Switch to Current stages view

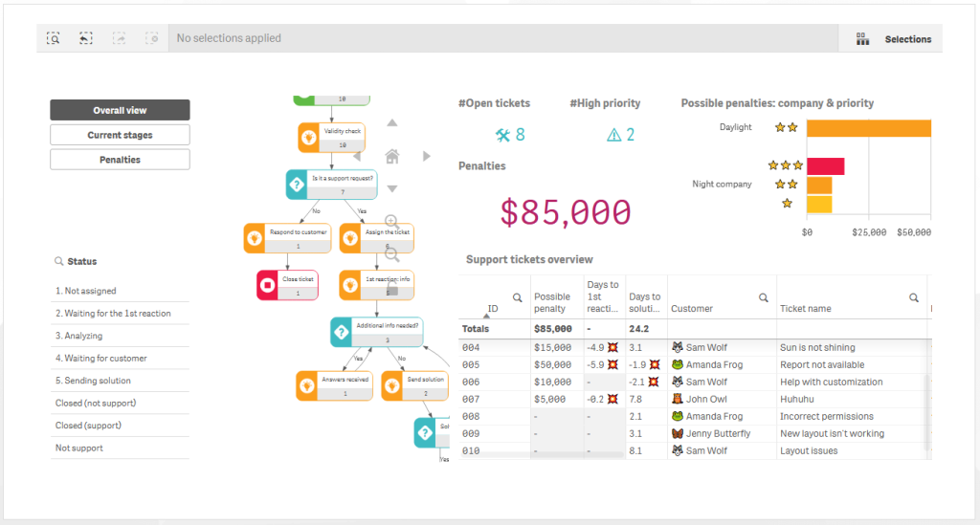(x=120, y=135)
